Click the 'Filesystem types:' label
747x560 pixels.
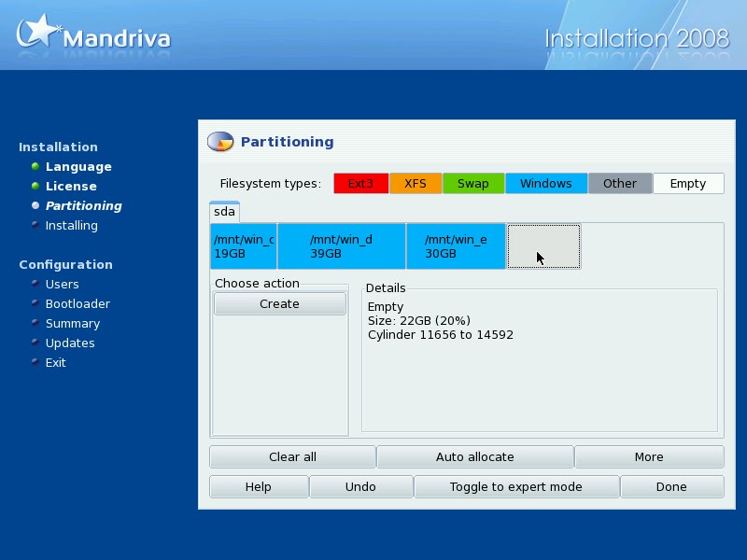(x=271, y=183)
